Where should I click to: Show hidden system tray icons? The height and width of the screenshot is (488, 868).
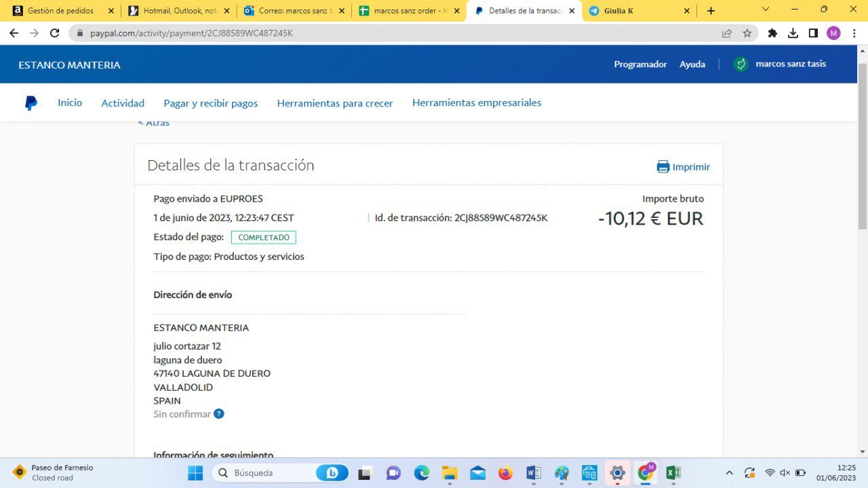pos(729,473)
